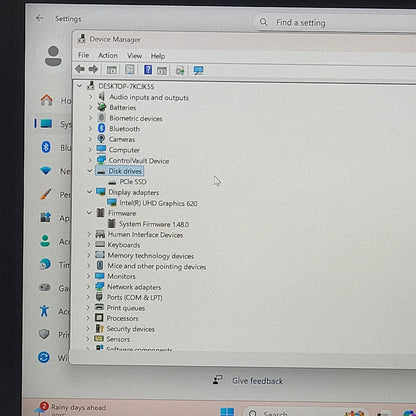Open Accessibility icon in Settings sidebar
The image size is (416, 416).
coord(44,311)
